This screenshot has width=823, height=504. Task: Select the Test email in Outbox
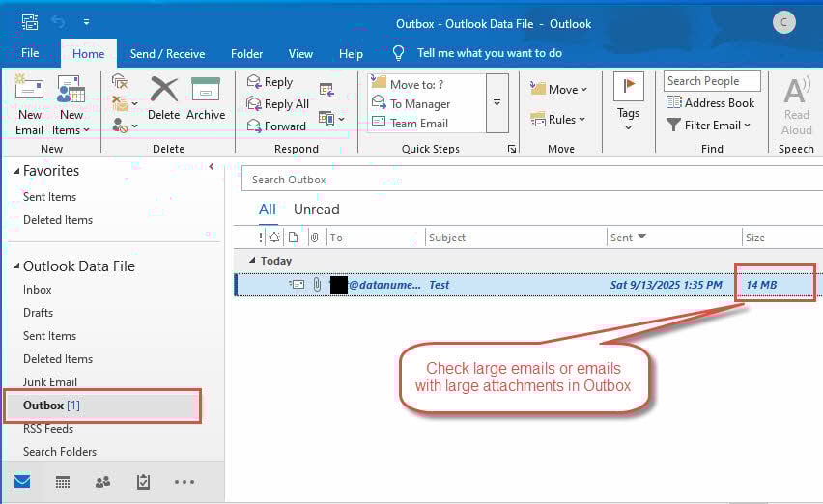click(x=528, y=285)
